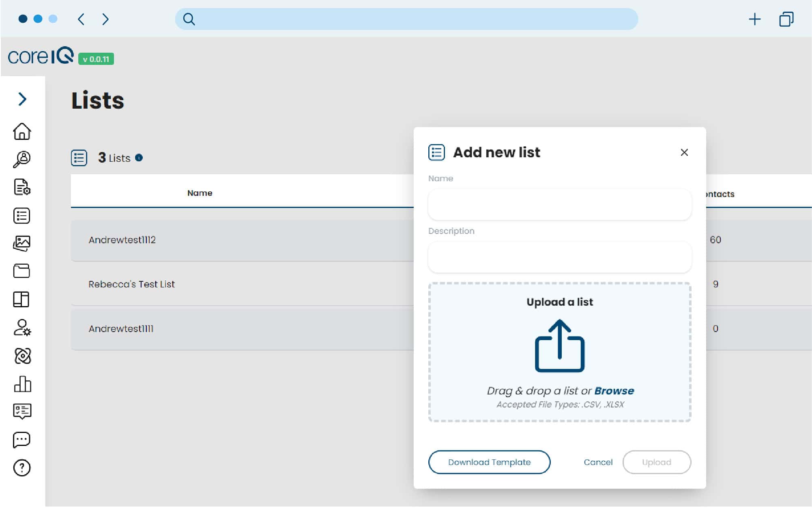Click the browser back arrow
Screen dimensions: 812x510
[x=81, y=19]
